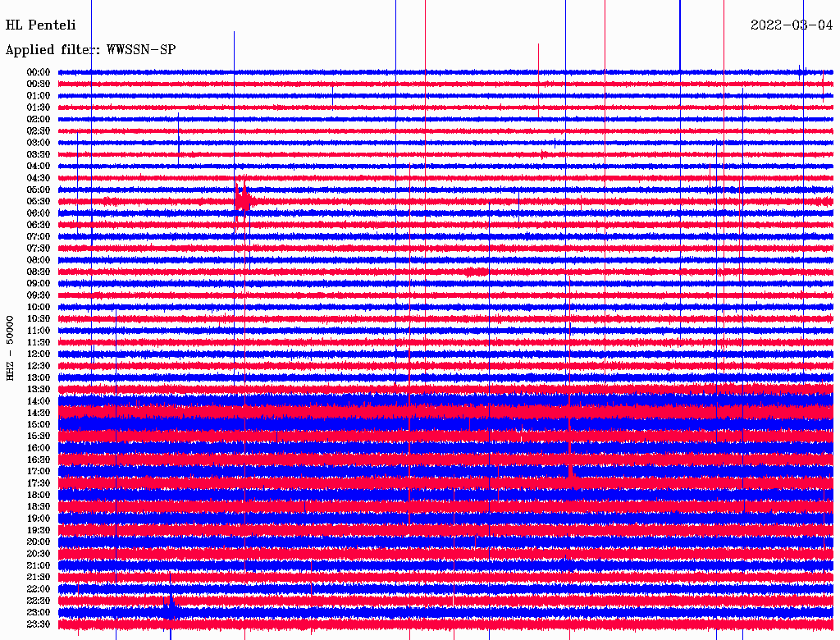Select the 06:00 time row label
Viewport: 840px width, 640px height.
click(x=39, y=213)
